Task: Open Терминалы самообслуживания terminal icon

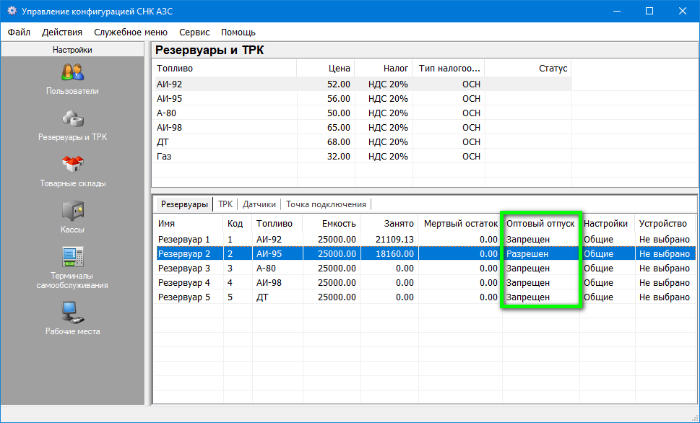Action: pyautogui.click(x=72, y=257)
